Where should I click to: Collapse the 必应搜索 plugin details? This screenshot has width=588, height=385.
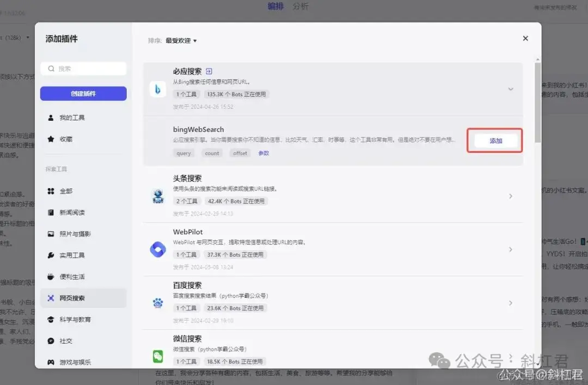[x=510, y=89]
